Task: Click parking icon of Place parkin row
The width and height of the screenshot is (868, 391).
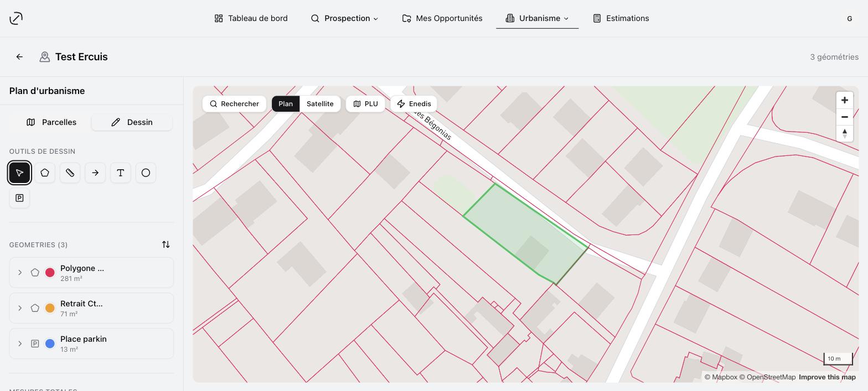Action: coord(35,343)
